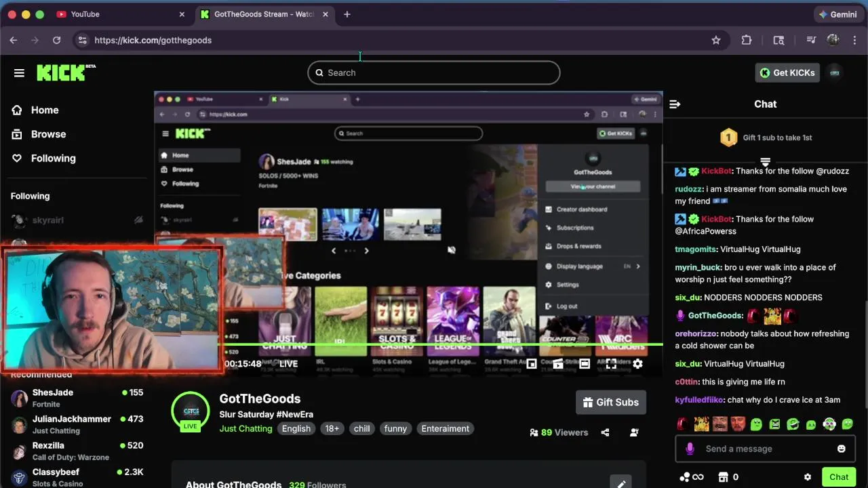Click orehorizzo username in chat
The width and height of the screenshot is (868, 488).
[696, 333]
